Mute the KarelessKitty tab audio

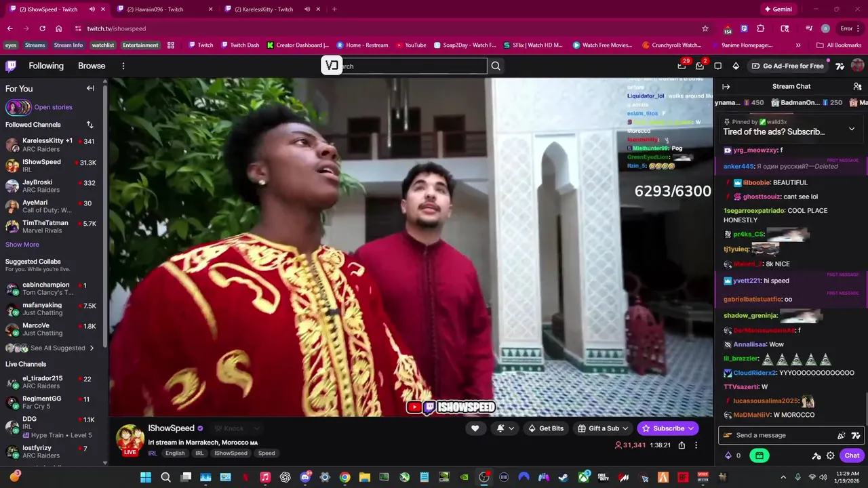pyautogui.click(x=307, y=9)
